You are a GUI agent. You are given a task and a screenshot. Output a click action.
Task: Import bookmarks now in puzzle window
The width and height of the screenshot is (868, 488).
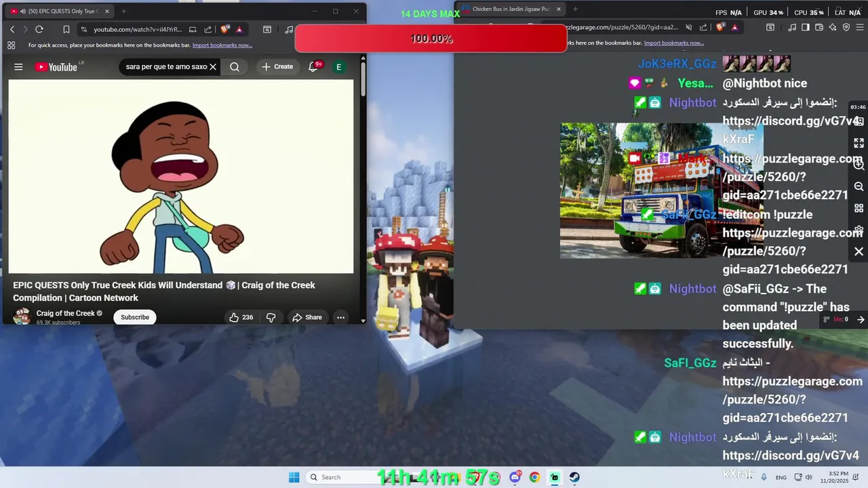[x=674, y=43]
